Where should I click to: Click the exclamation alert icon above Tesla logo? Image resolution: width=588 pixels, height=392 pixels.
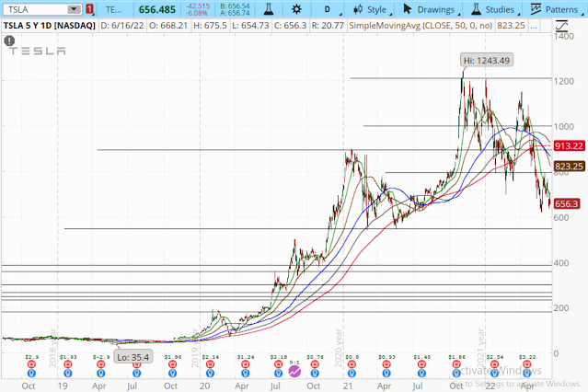coord(9,40)
